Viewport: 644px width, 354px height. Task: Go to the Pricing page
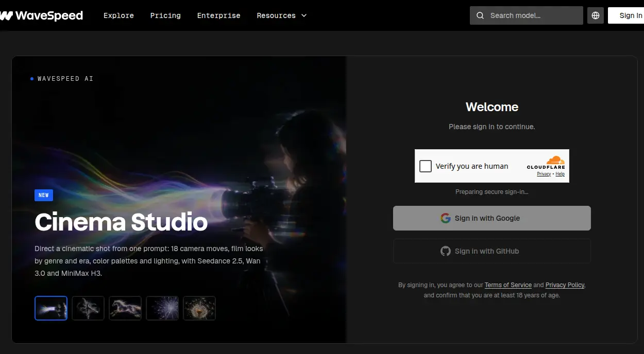pyautogui.click(x=165, y=15)
